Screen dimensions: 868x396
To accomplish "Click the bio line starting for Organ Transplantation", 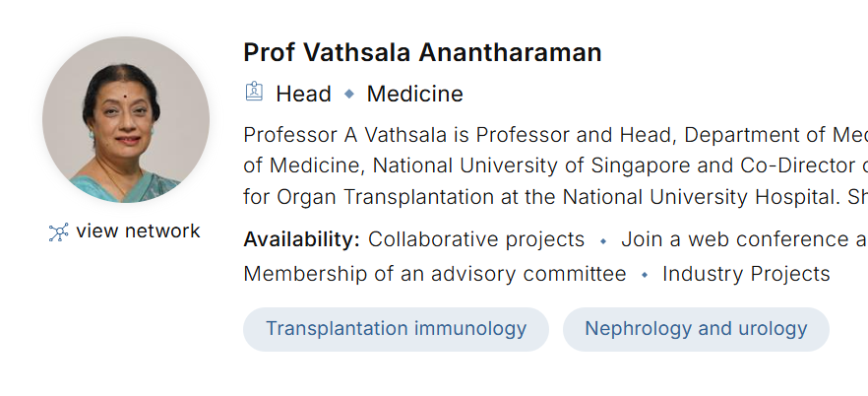I will (556, 197).
